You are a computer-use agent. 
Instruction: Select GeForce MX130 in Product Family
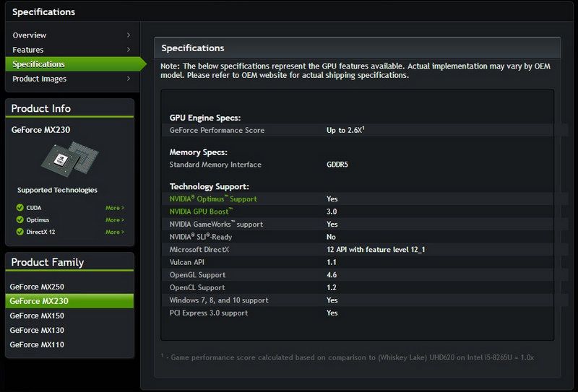point(37,330)
